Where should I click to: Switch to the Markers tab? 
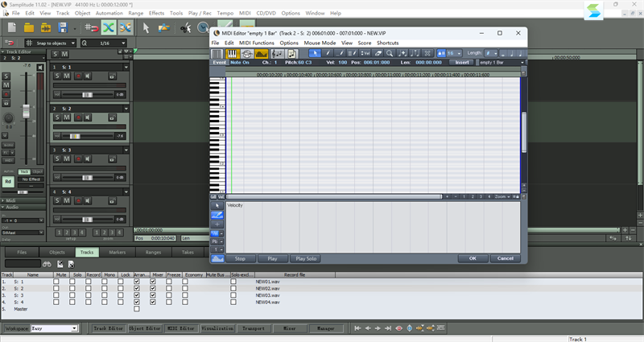pos(118,252)
